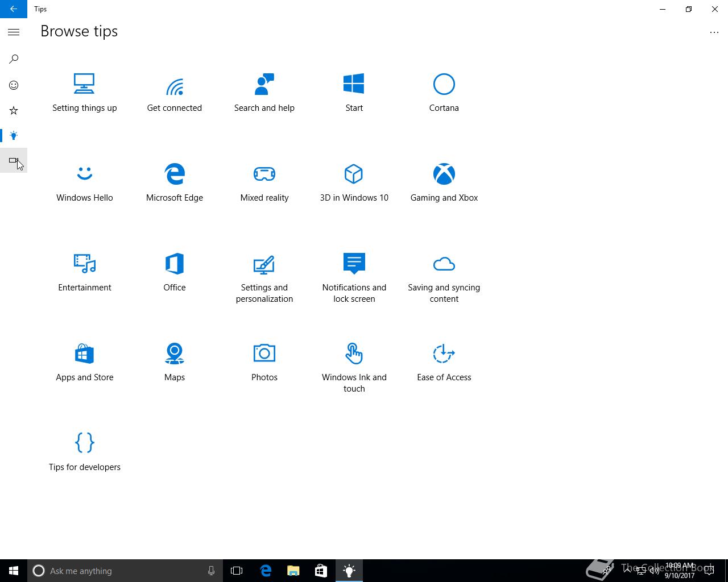The image size is (728, 582).
Task: Open Search and help tips
Action: pos(264,93)
